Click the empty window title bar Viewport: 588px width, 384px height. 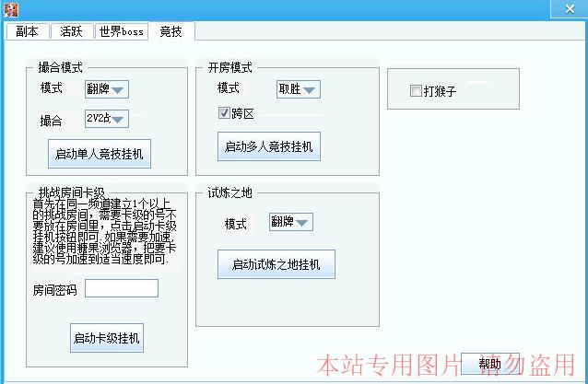coord(276,8)
